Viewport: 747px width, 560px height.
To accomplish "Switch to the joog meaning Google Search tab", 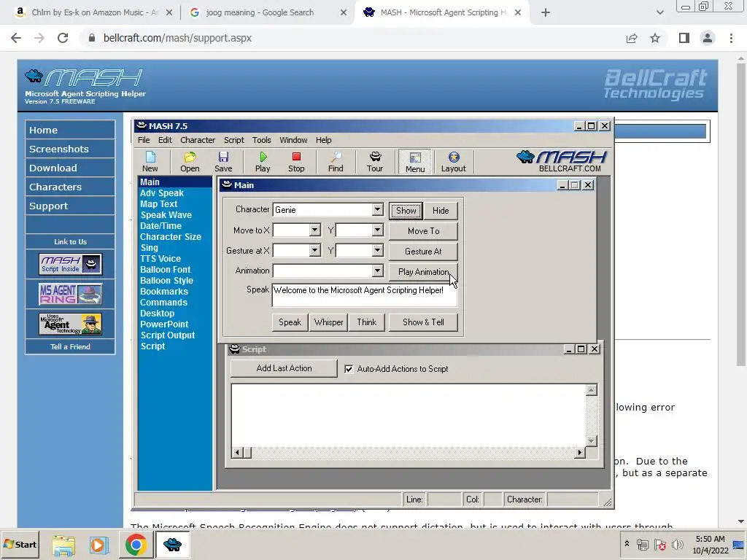I will click(260, 13).
